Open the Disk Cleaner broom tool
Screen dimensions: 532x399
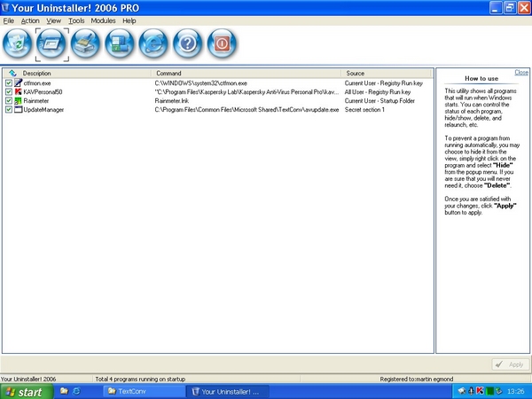[x=85, y=44]
